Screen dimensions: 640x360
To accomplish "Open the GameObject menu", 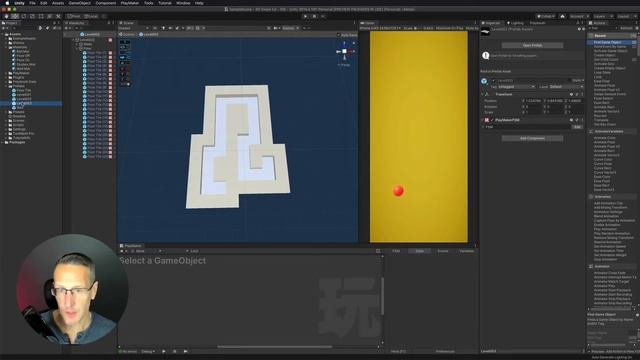I will (x=79, y=3).
